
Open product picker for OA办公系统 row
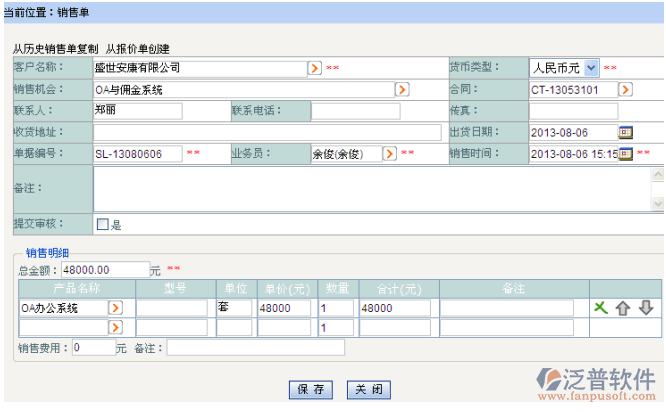(115, 309)
